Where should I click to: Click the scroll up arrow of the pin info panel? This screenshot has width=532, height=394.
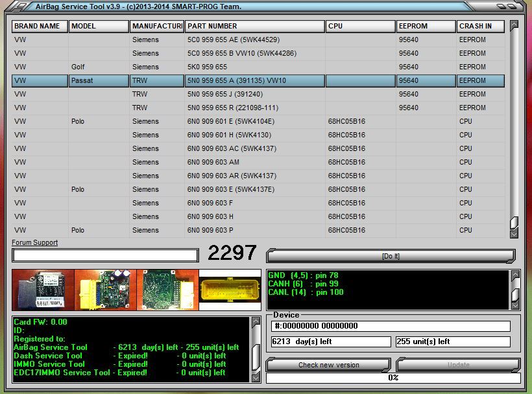[x=515, y=275]
